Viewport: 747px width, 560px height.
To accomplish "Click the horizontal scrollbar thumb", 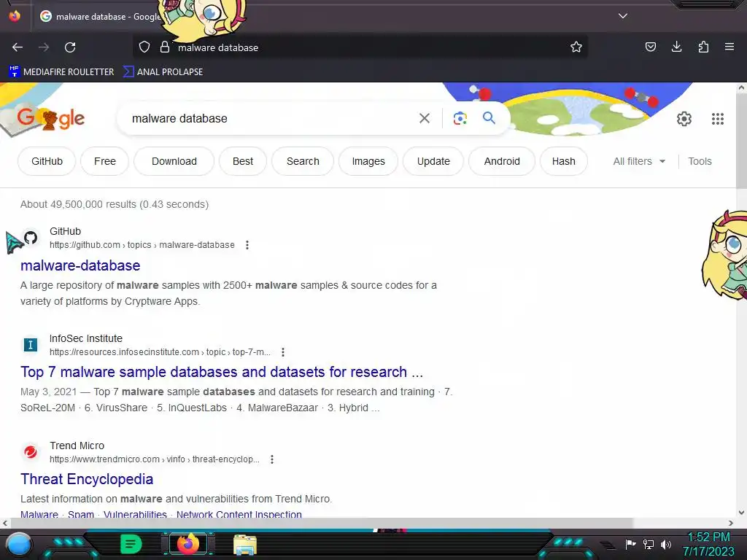I will (322, 523).
